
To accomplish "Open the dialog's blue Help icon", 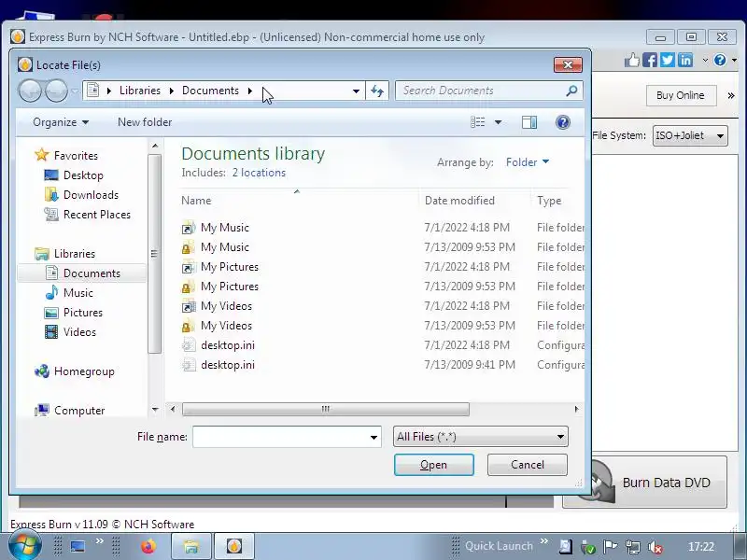I will (x=563, y=122).
